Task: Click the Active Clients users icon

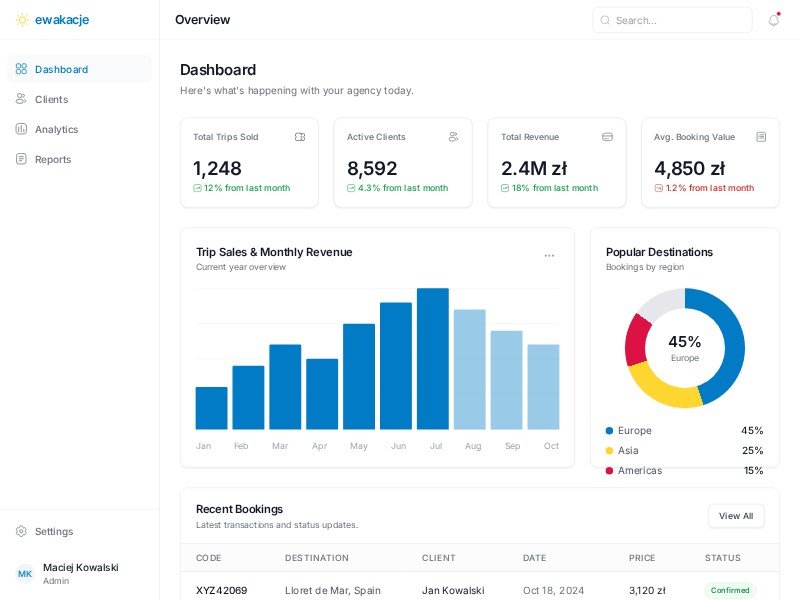Action: point(454,137)
